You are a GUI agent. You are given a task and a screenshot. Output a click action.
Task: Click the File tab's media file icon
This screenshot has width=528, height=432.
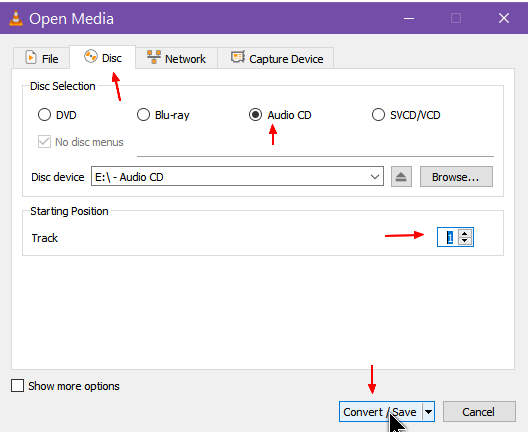click(x=31, y=57)
